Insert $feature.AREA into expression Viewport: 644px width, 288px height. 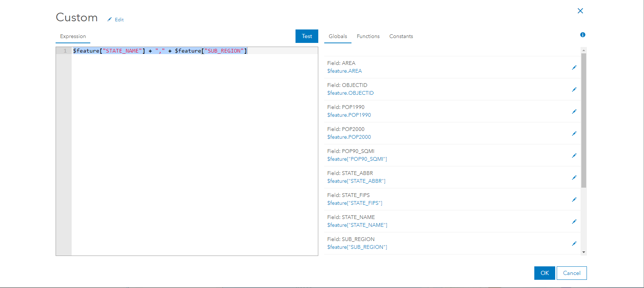[x=344, y=71]
